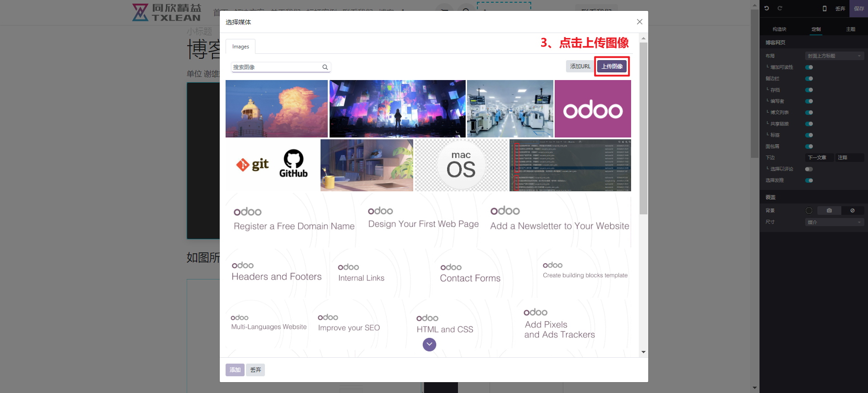Select 'Register a Free Domain Name' image

tap(291, 220)
